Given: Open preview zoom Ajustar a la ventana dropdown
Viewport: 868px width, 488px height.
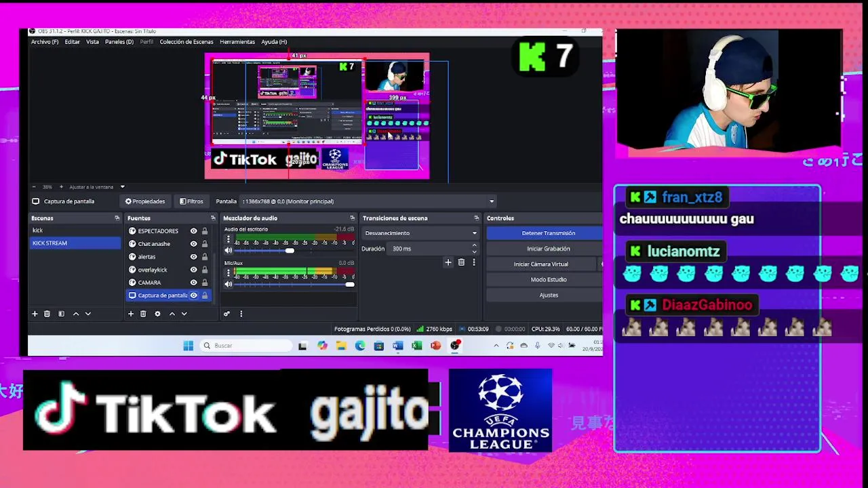Looking at the screenshot, I should tap(123, 187).
